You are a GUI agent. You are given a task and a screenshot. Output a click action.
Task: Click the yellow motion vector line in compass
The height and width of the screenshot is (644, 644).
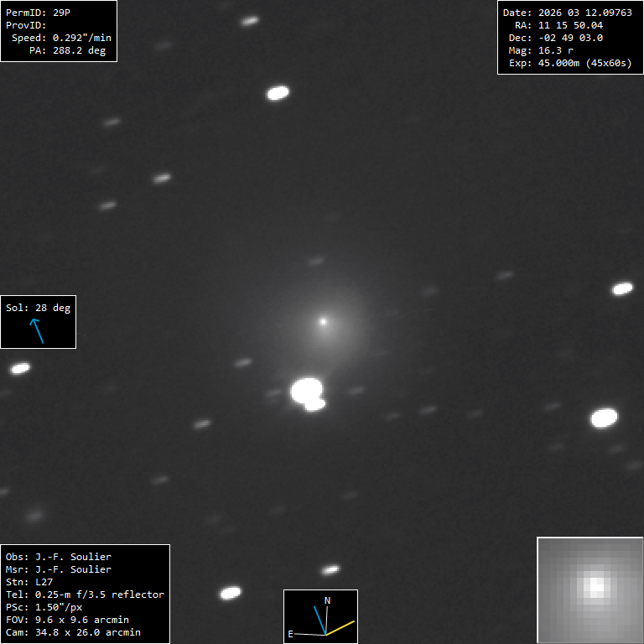340,627
